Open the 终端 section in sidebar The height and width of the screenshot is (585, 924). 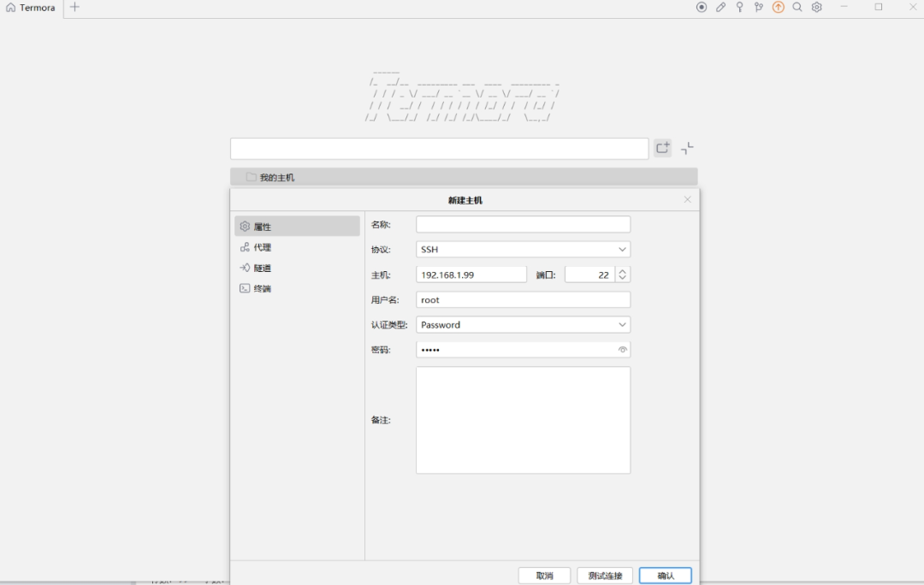297,288
